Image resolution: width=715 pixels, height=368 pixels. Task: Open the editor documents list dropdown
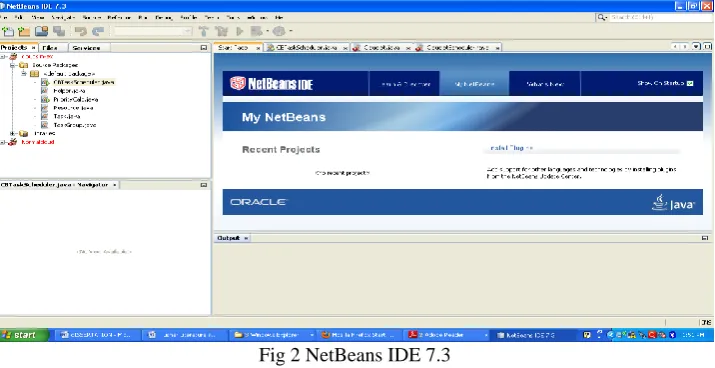click(696, 47)
